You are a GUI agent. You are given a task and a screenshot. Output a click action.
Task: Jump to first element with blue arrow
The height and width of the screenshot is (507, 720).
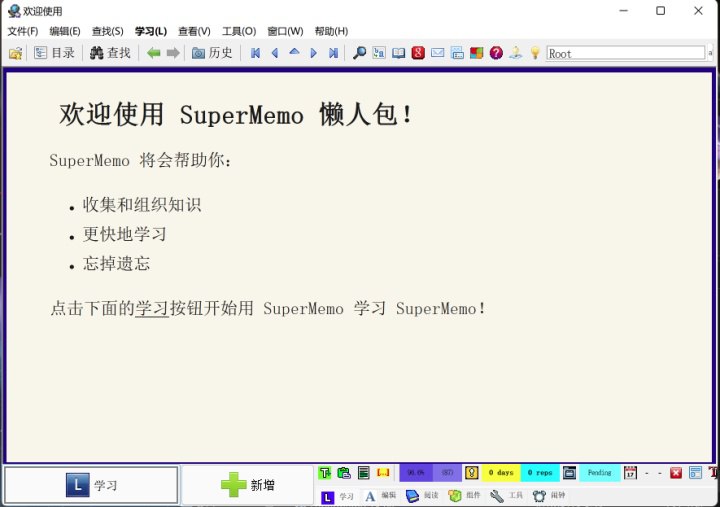(x=256, y=53)
